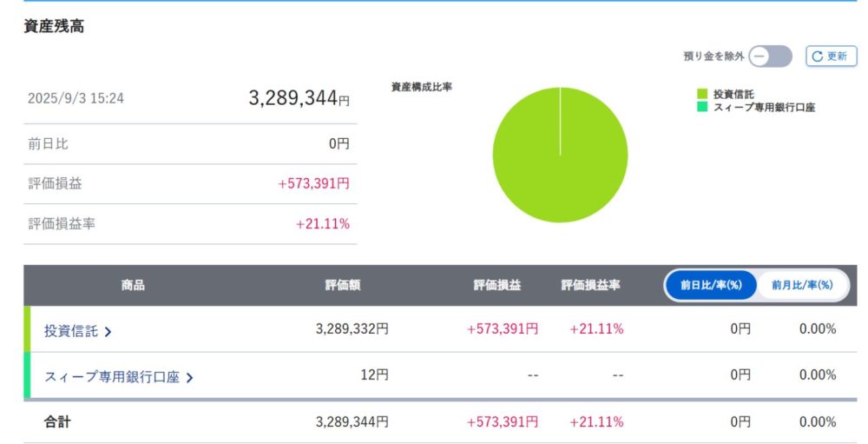Screen dimensions: 868x444
Task: Click the 投資信託 legend color swatch
Action: point(702,94)
